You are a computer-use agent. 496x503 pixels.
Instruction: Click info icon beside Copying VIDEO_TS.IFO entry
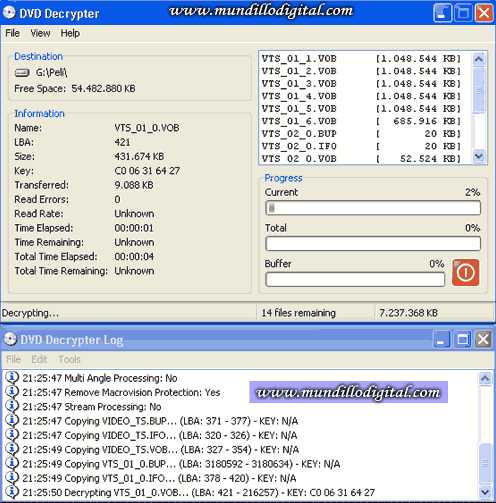point(12,435)
